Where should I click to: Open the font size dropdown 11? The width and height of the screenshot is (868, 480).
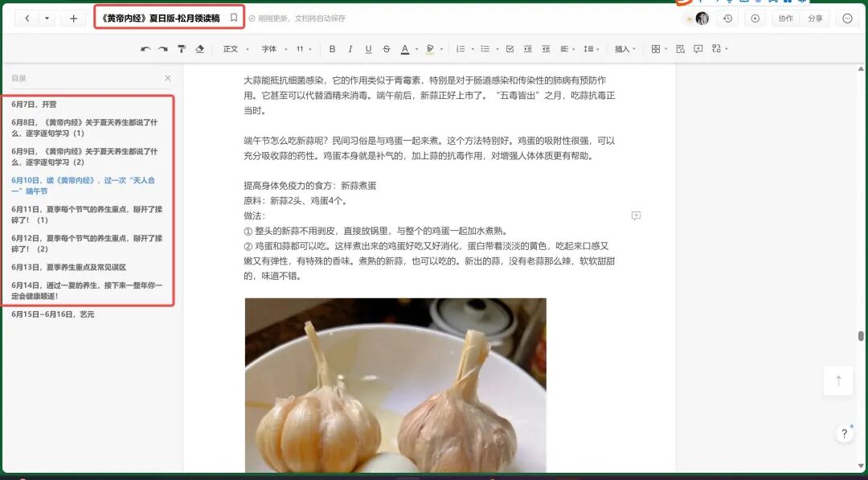[304, 49]
